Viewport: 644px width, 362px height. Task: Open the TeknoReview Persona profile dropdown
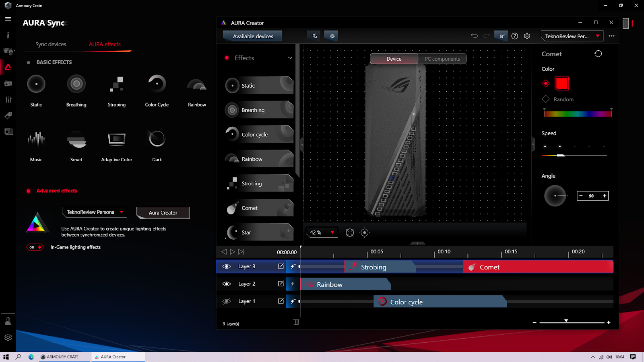coord(95,212)
